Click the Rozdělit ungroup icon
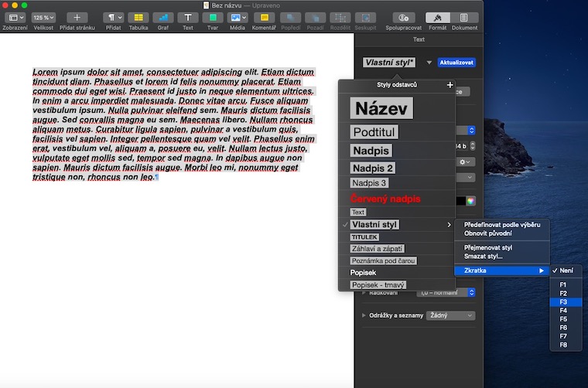Viewport: 588px width, 388px height. click(x=340, y=18)
